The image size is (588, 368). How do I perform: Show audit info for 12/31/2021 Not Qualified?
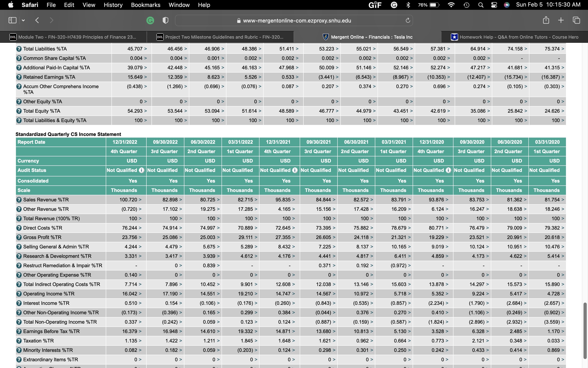pos(295,170)
